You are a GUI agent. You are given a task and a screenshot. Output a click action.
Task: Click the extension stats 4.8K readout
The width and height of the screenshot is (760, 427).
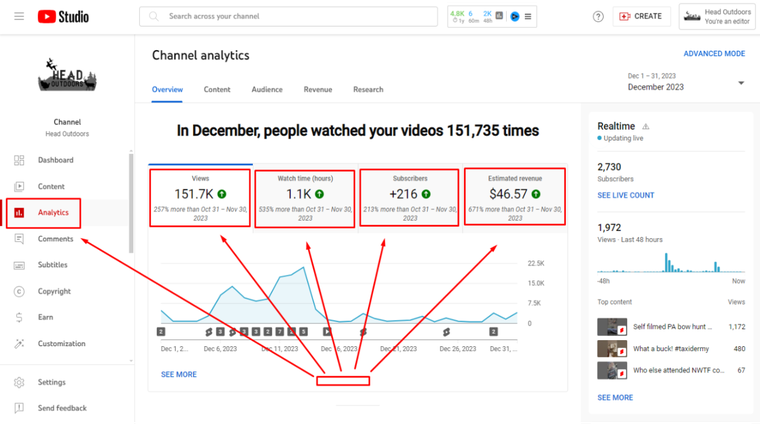[458, 16]
